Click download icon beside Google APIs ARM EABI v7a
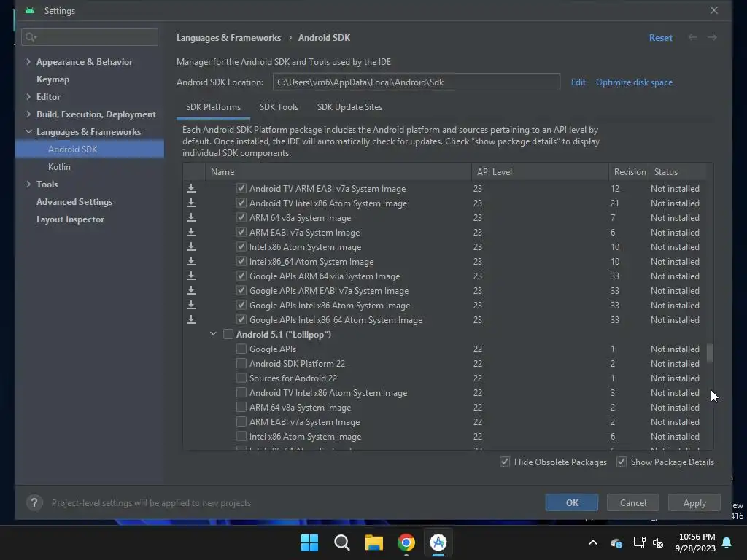 [x=191, y=290]
